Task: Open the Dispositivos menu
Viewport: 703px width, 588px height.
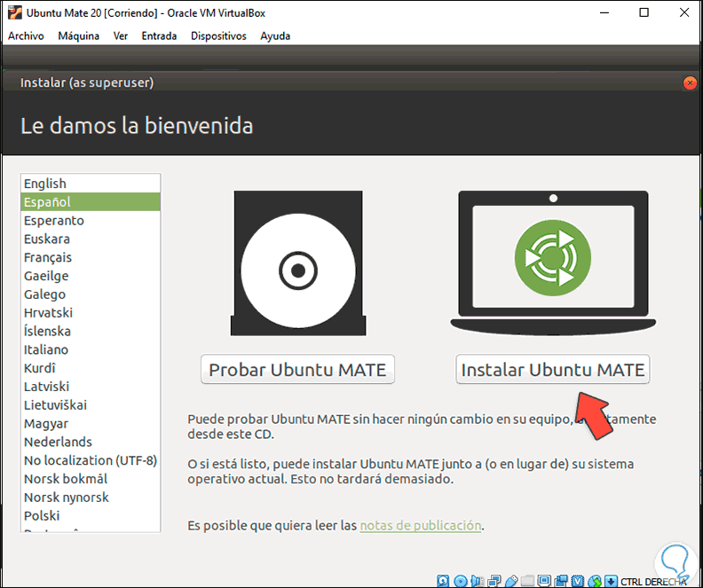Action: coord(218,35)
